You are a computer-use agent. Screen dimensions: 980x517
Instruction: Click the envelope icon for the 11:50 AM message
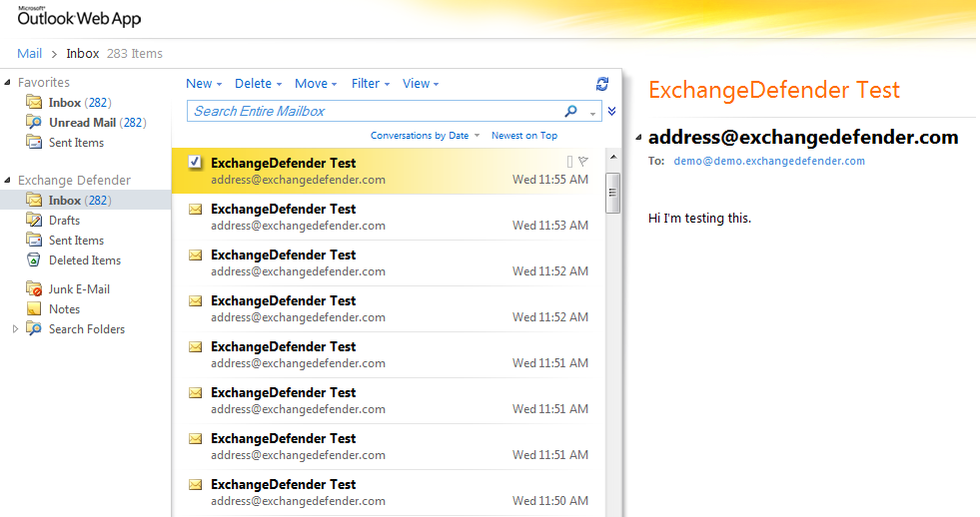point(196,484)
